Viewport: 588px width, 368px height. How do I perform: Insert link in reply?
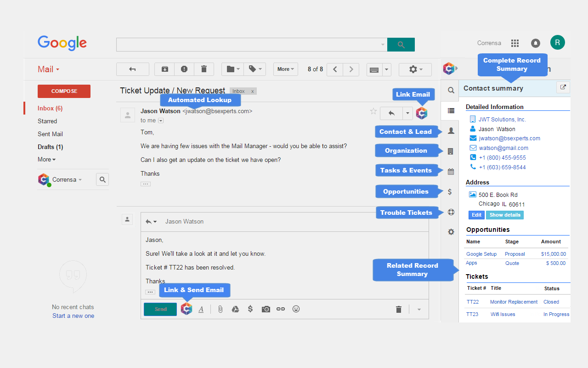(281, 309)
